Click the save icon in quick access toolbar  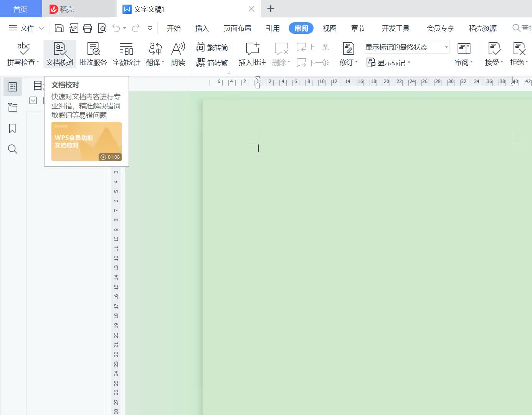point(59,28)
